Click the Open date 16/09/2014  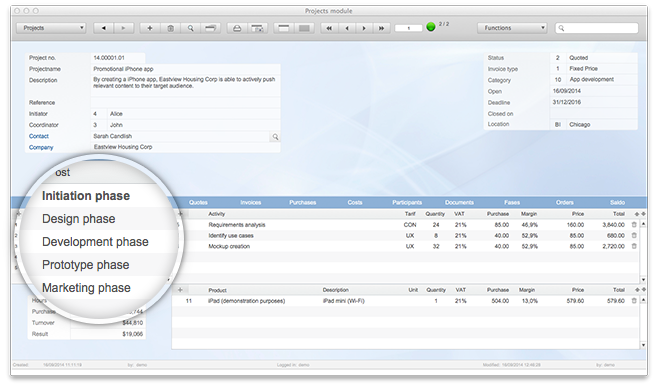pyautogui.click(x=594, y=91)
